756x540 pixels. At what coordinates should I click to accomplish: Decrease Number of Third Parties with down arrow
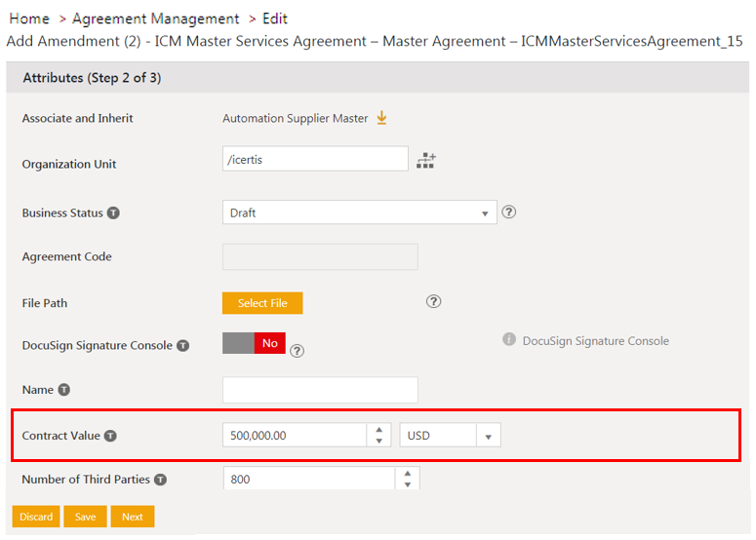click(408, 484)
